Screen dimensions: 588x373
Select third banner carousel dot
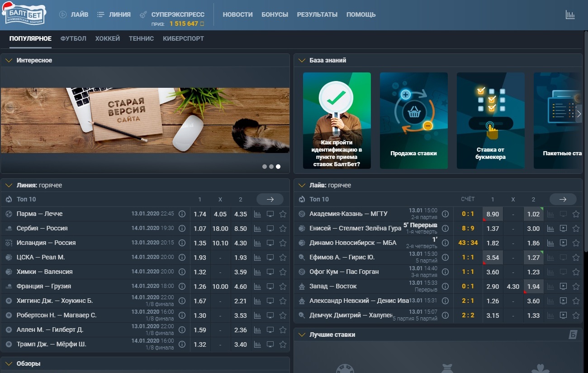(278, 167)
